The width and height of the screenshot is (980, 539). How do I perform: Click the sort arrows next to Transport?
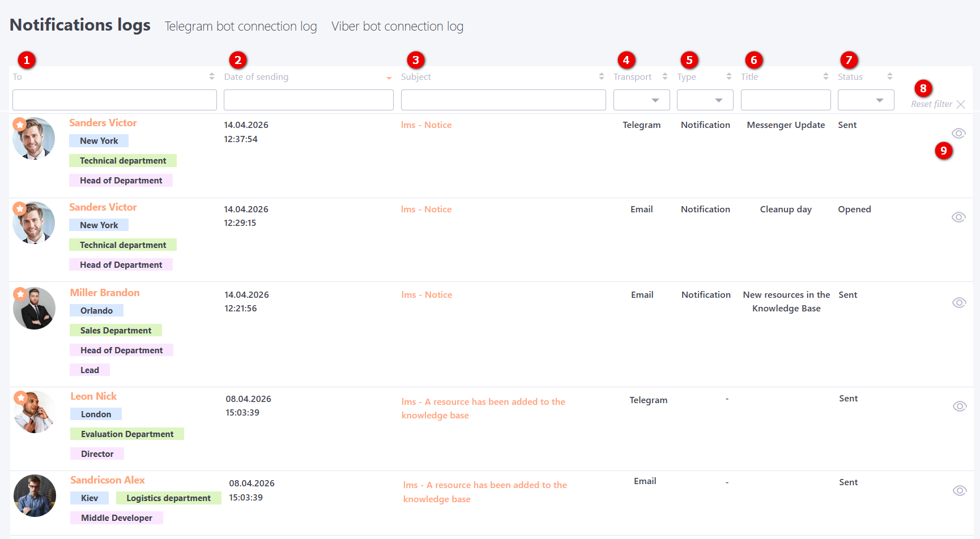click(664, 76)
